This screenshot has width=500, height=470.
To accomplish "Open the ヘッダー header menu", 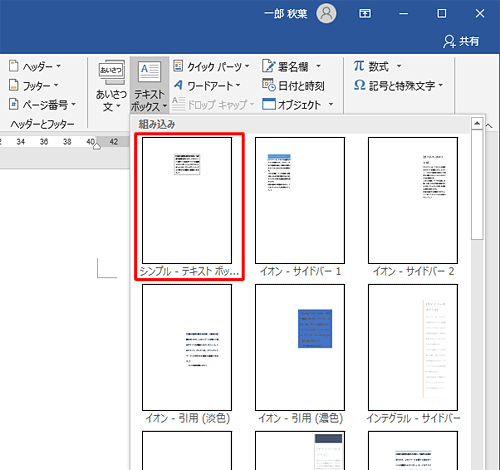I will coord(35,66).
